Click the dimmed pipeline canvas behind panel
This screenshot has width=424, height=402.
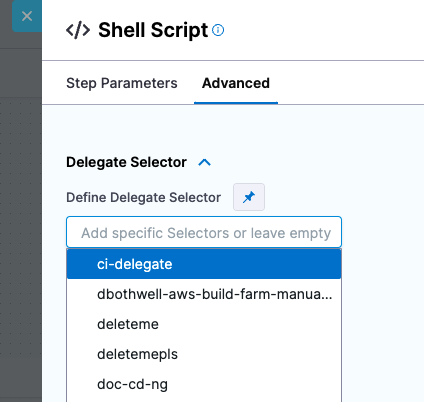point(21,217)
